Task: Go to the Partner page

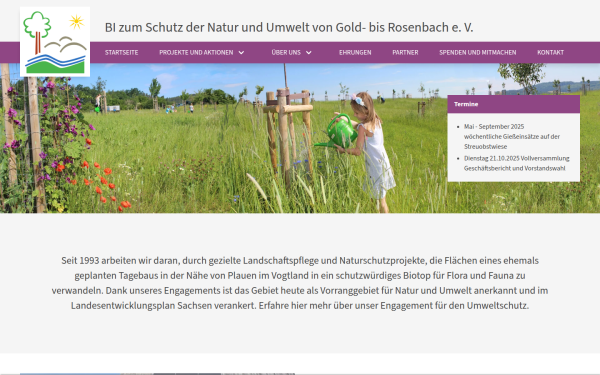Action: click(405, 52)
